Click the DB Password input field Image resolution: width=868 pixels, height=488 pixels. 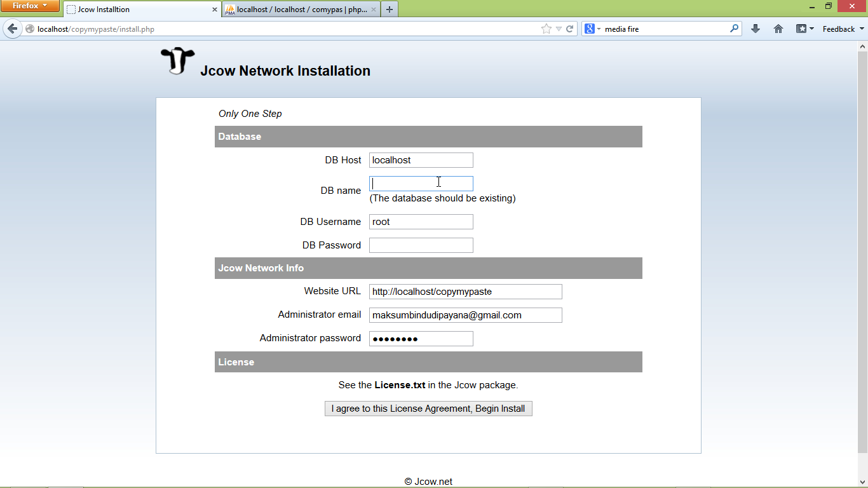(421, 245)
